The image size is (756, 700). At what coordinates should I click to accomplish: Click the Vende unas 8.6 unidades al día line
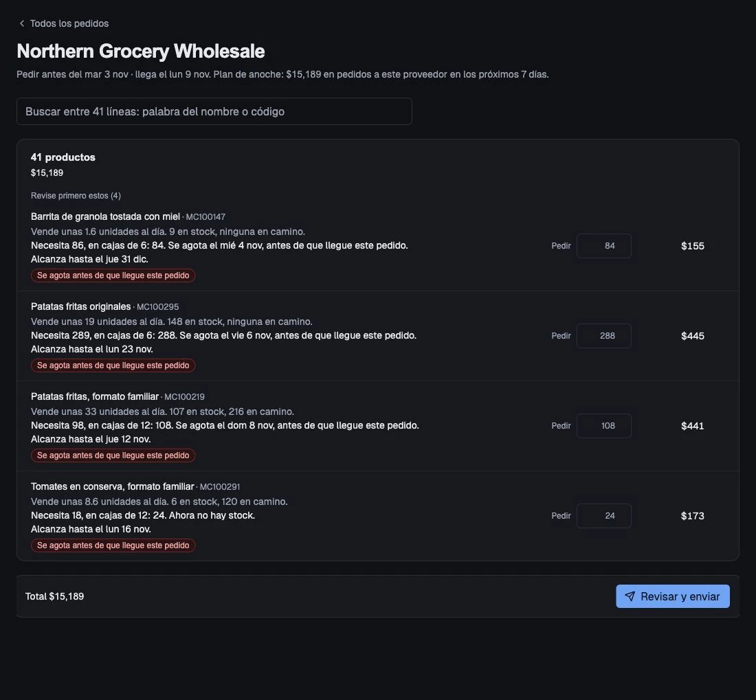[159, 501]
